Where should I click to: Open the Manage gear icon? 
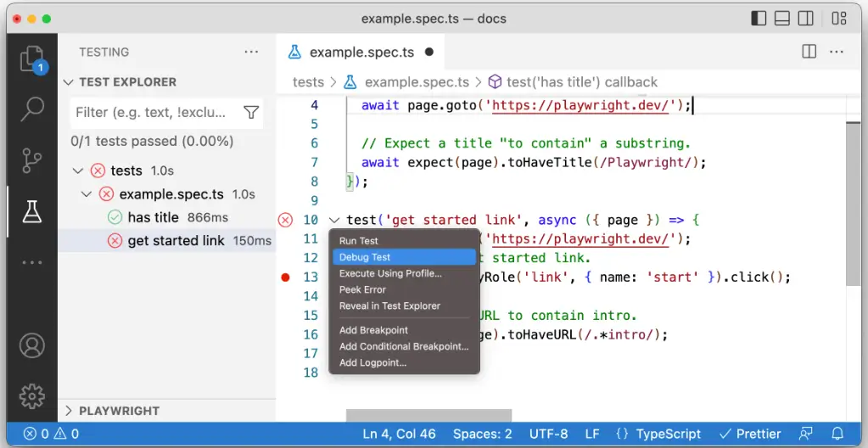point(32,395)
